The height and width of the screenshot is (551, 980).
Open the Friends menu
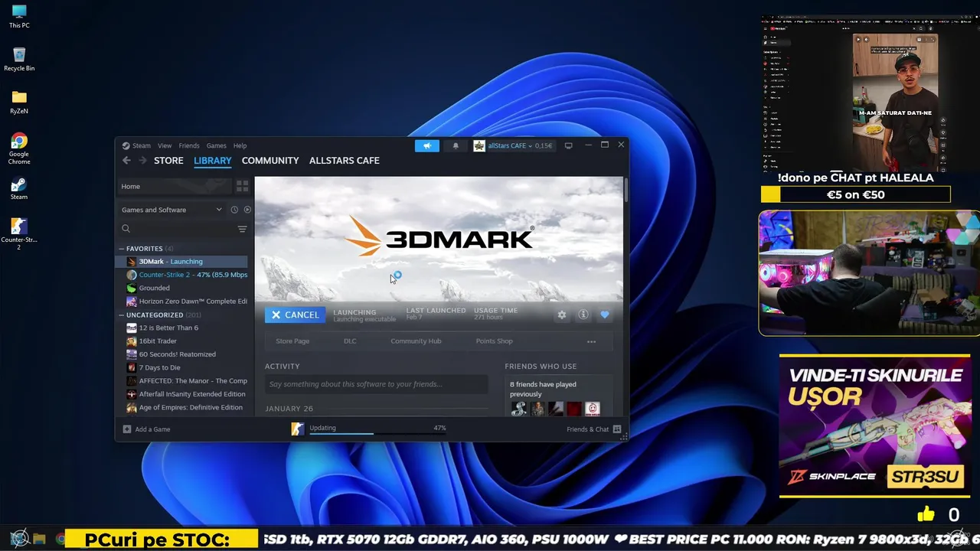click(x=189, y=145)
